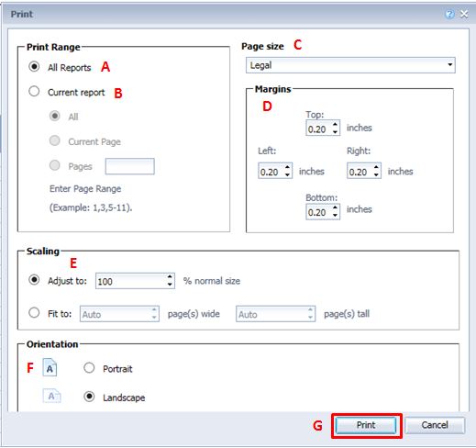
Task: Click the help question mark icon
Action: [449, 14]
